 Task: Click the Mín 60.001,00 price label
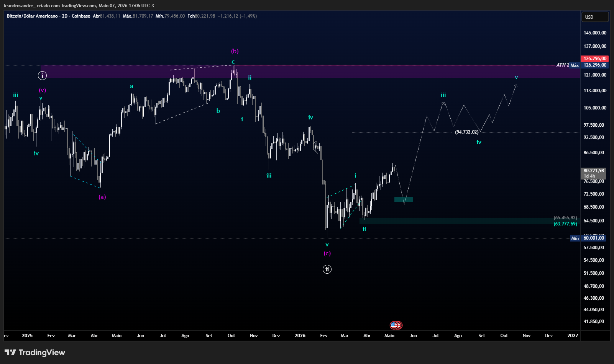click(x=589, y=238)
